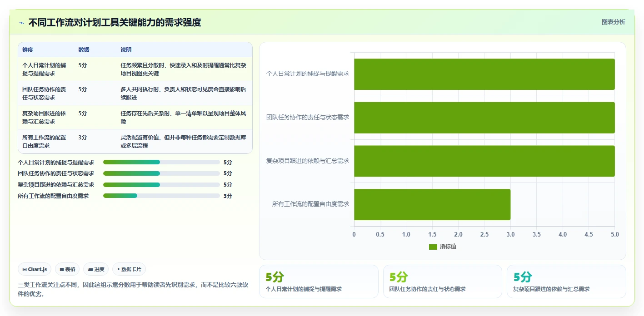Open the 5分 card for 团队任务协作的责任与状态需求
This screenshot has height=316, width=644.
click(443, 281)
